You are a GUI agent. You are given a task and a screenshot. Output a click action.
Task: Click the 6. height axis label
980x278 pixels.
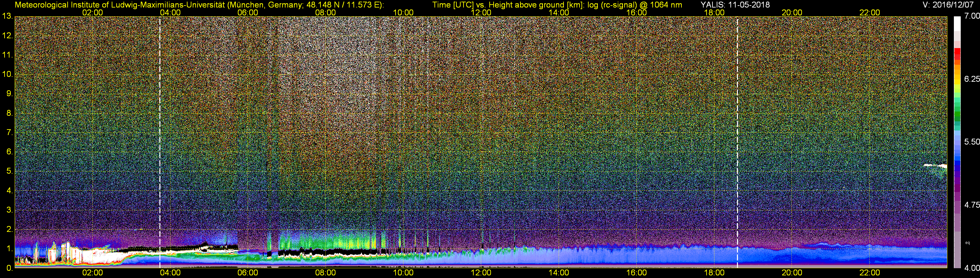(x=9, y=152)
